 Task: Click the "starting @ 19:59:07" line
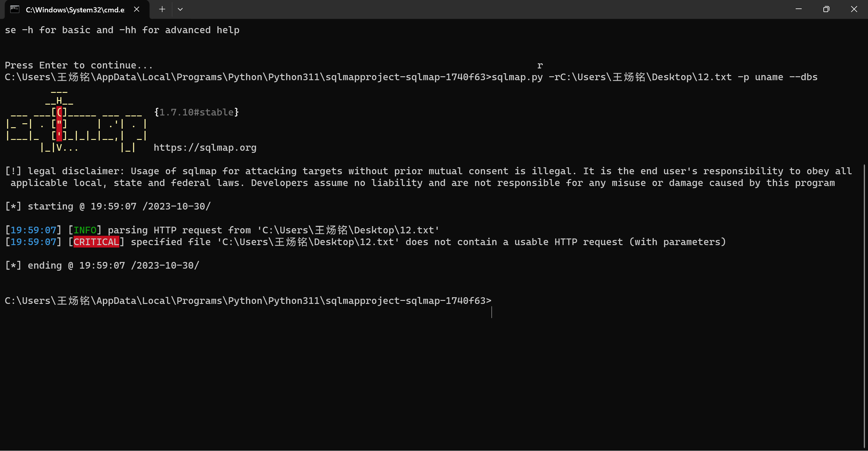[108, 206]
